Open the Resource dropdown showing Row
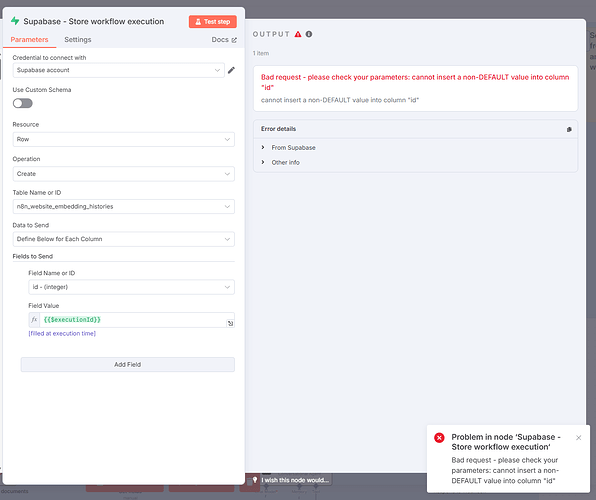Viewport: 596px width, 500px height. (124, 139)
